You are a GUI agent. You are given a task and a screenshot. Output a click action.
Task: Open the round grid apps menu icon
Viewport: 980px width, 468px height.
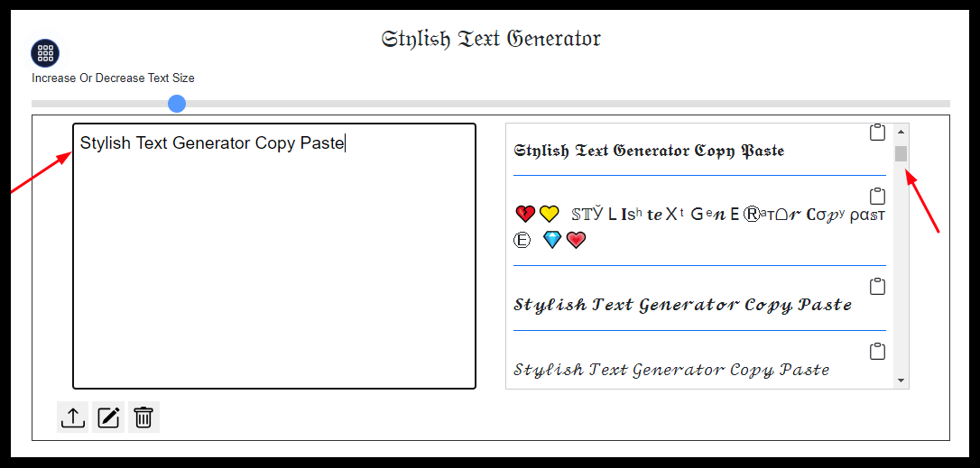pyautogui.click(x=45, y=53)
